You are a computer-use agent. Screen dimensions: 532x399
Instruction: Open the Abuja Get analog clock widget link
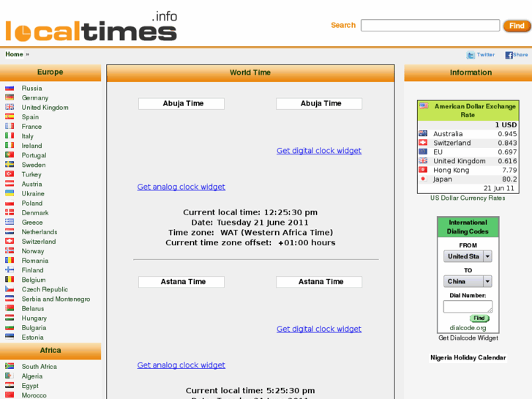(x=181, y=187)
